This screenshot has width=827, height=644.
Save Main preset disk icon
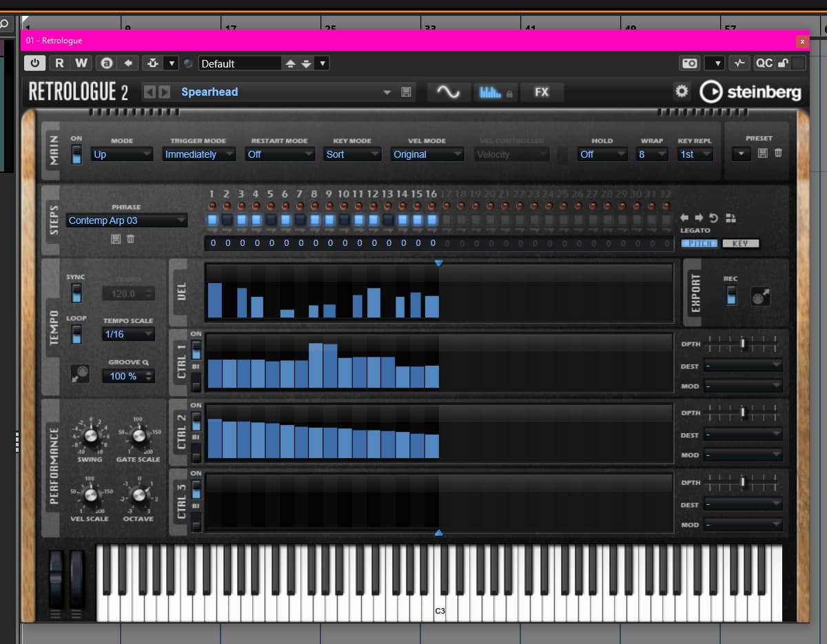pos(762,153)
